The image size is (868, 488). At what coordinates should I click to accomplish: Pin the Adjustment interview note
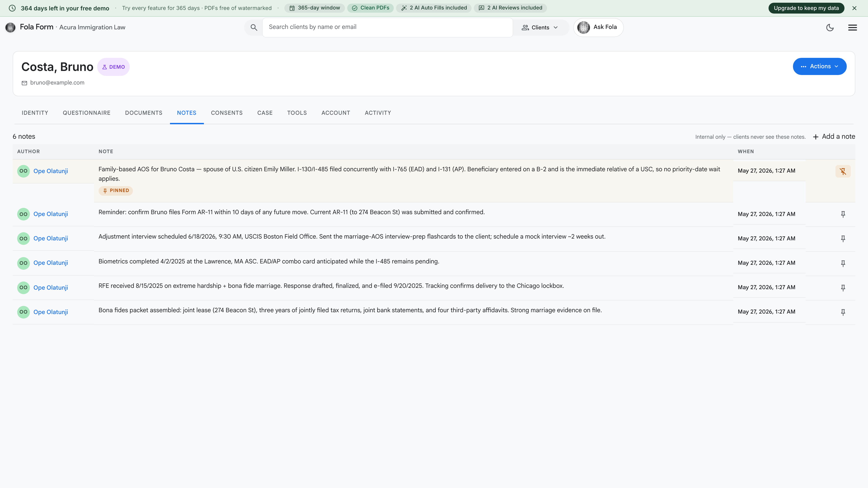pyautogui.click(x=843, y=238)
